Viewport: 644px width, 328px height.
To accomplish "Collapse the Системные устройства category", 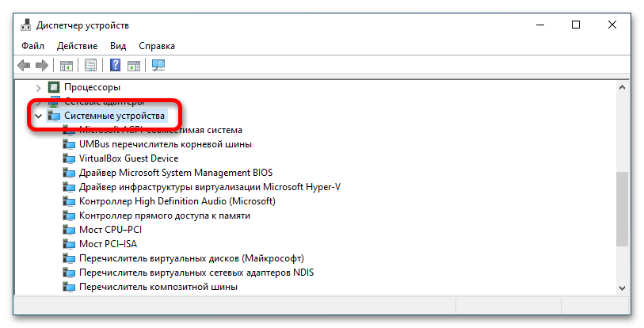I will point(38,116).
